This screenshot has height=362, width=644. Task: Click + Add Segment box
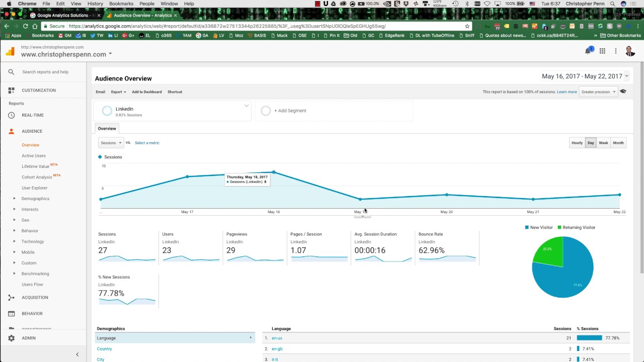tap(334, 111)
